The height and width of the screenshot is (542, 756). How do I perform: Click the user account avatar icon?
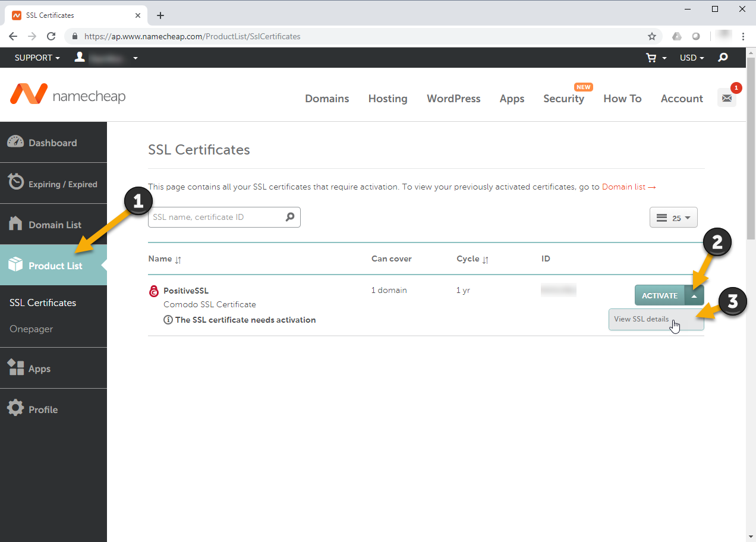(x=80, y=57)
